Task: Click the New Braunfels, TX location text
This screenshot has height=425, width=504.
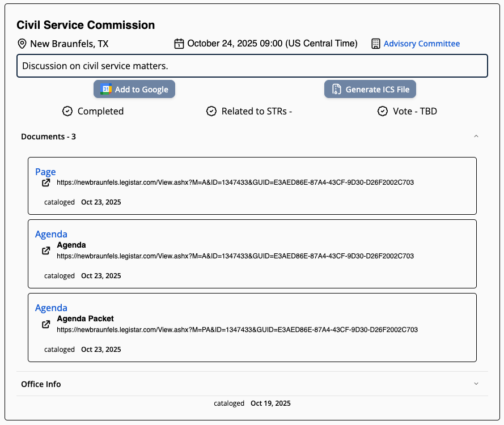Action: tap(69, 44)
